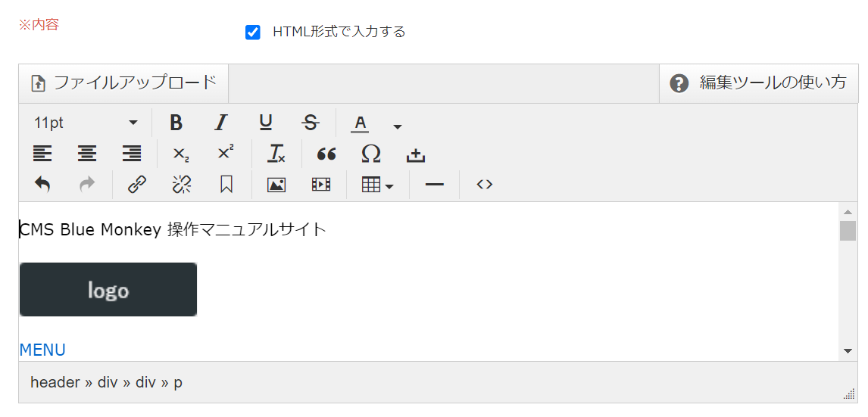Remove the hyperlink
868x417 pixels.
point(182,184)
